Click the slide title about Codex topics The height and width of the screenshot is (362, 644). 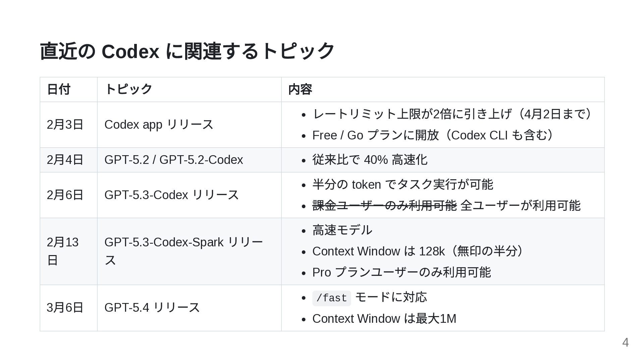click(x=187, y=51)
